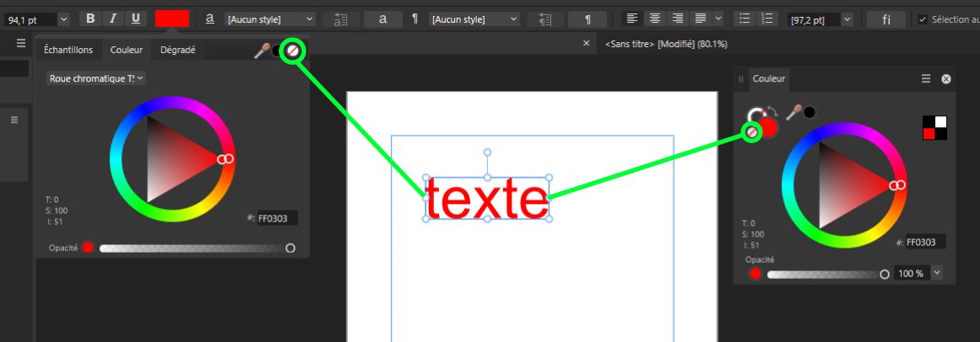Toggle underline formatting with the U button
The image size is (980, 342).
tap(136, 19)
